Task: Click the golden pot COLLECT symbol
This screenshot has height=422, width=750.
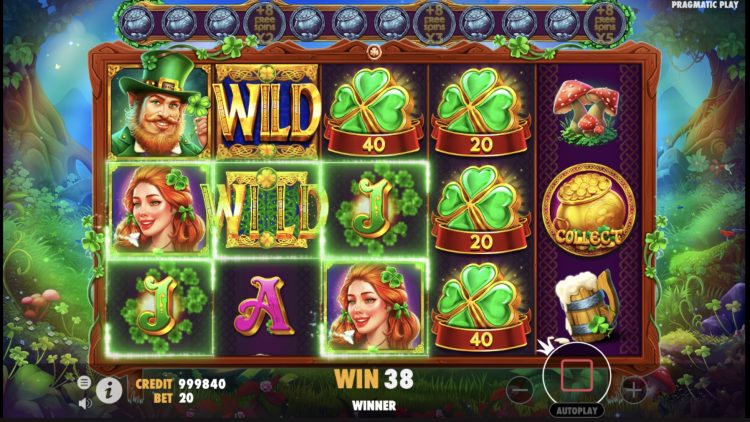Action: click(x=589, y=209)
